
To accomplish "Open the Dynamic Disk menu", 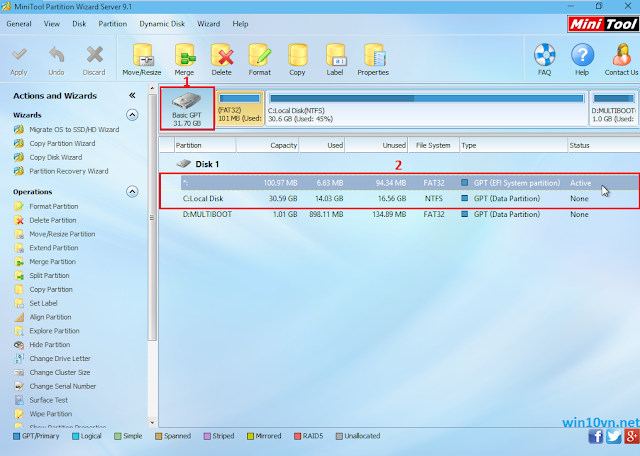I will point(162,24).
